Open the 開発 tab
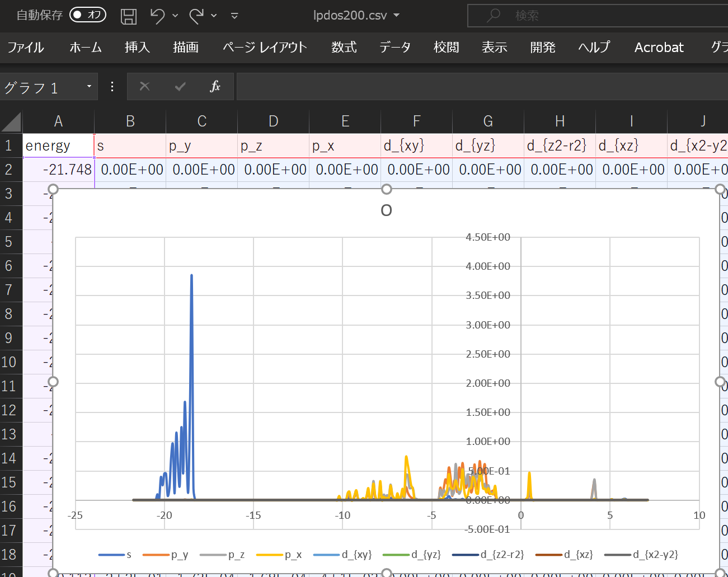This screenshot has width=728, height=577. (x=543, y=48)
